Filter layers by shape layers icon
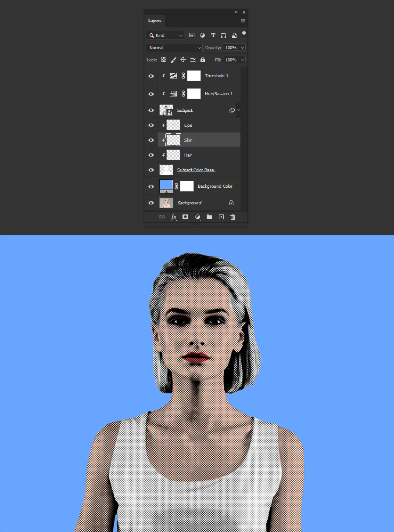Screen dimensions: 394x532 [x=223, y=35]
